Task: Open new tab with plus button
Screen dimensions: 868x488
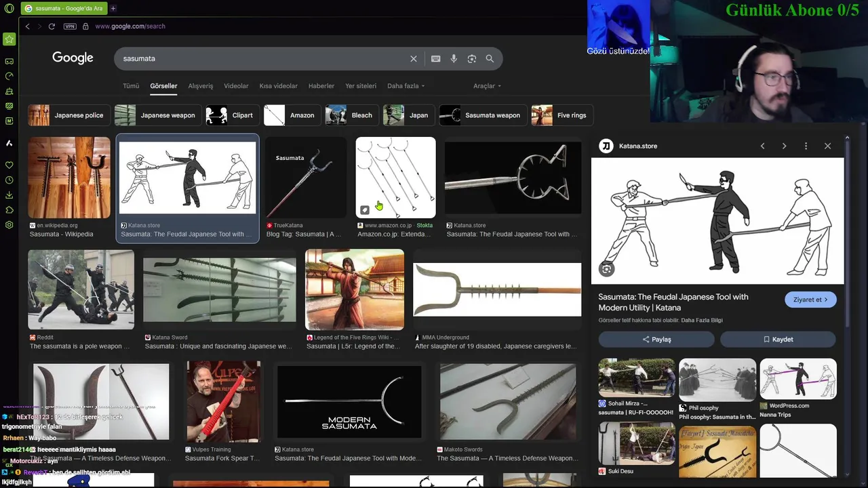Action: pyautogui.click(x=113, y=8)
